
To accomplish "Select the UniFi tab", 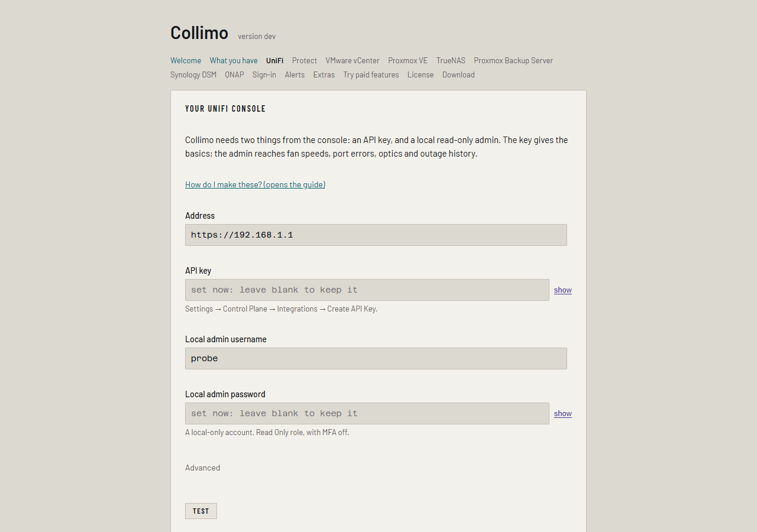I will click(274, 60).
